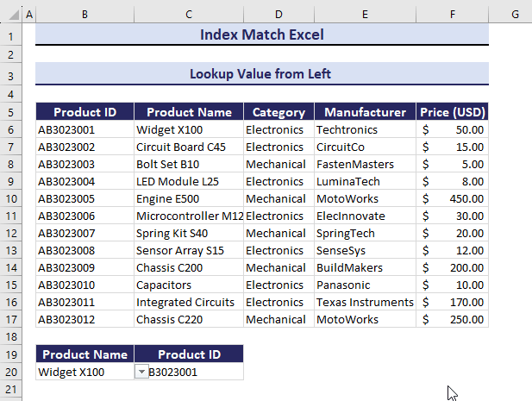The image size is (532, 401).
Task: Open the Product Name dropdown arrow
Action: 141,372
